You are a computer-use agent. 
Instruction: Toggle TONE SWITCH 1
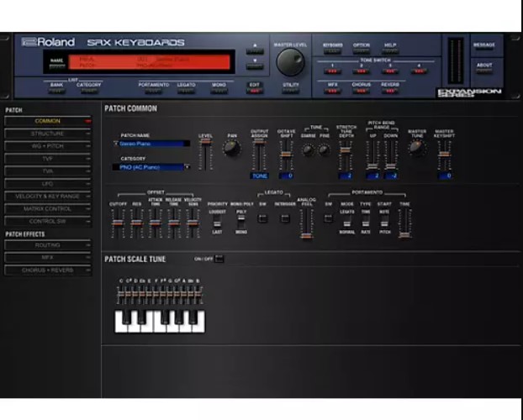click(x=332, y=71)
